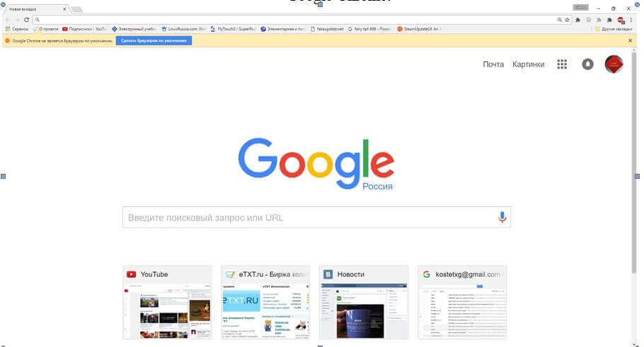Click the page reload icon

point(26,20)
